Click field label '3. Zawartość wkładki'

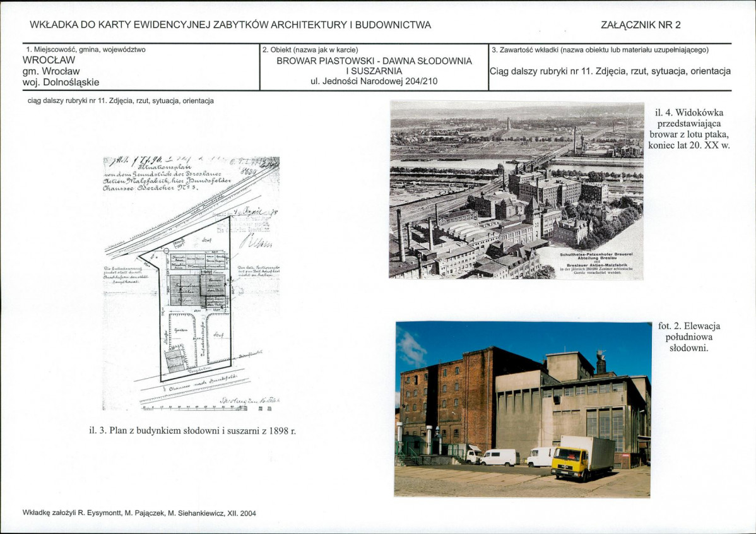click(x=599, y=50)
